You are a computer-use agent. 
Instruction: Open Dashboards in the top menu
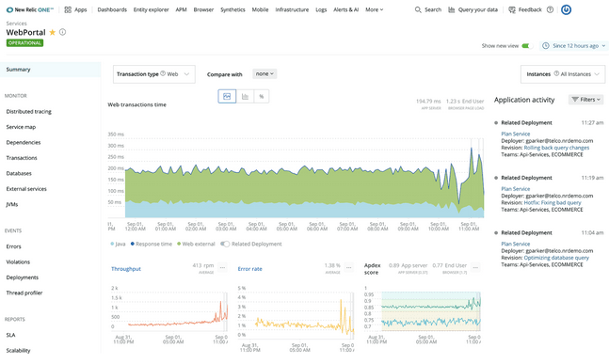pyautogui.click(x=112, y=9)
